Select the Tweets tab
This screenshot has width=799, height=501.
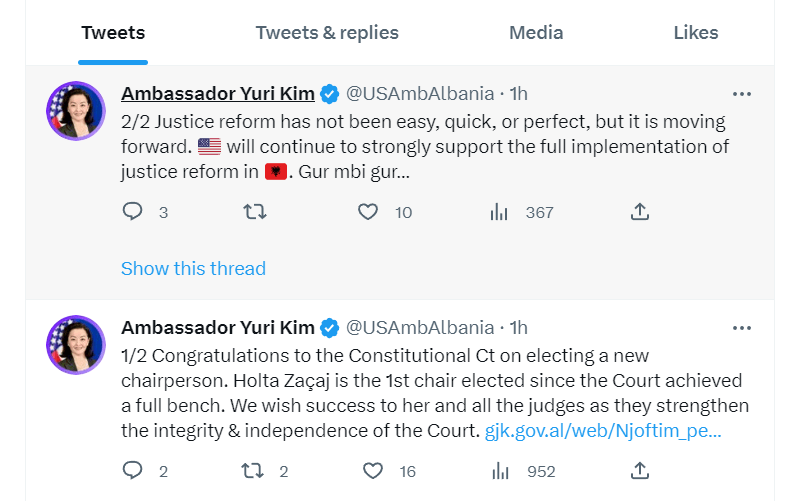(x=113, y=33)
